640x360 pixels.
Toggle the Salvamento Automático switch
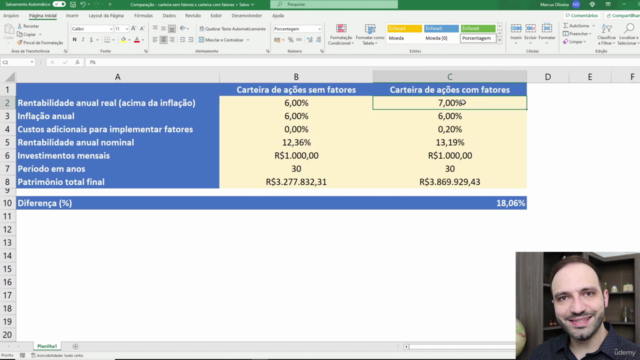coord(59,4)
